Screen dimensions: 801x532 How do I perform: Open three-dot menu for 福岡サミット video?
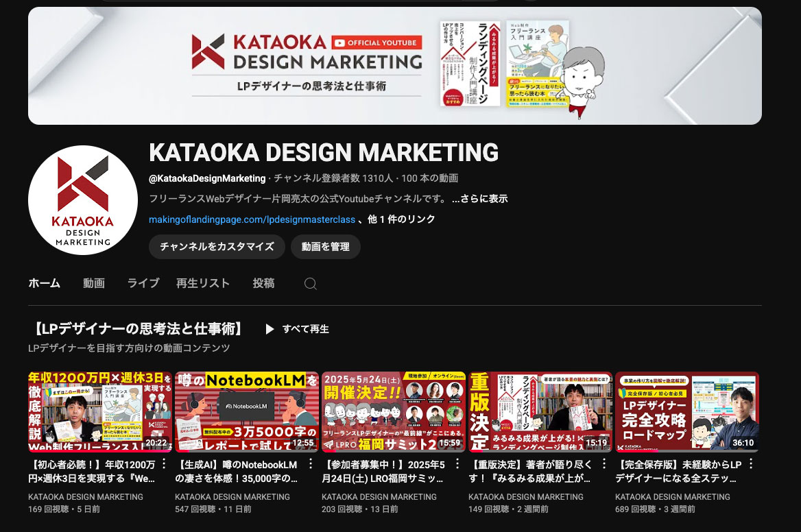pos(457,464)
